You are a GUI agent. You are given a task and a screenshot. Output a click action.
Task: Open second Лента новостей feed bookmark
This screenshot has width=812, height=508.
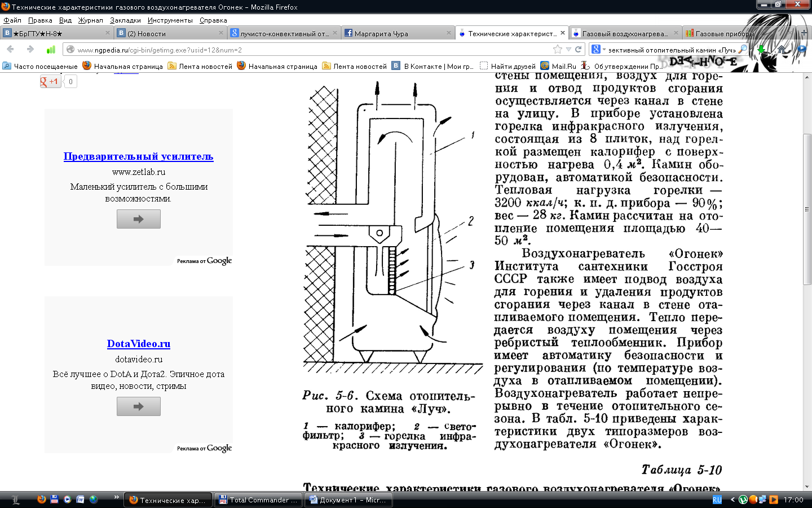pos(354,66)
